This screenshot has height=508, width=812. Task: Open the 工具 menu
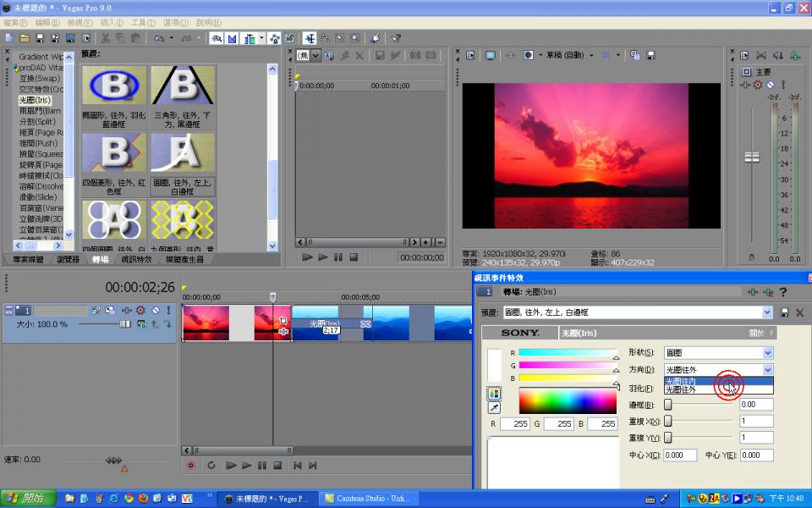pos(143,22)
